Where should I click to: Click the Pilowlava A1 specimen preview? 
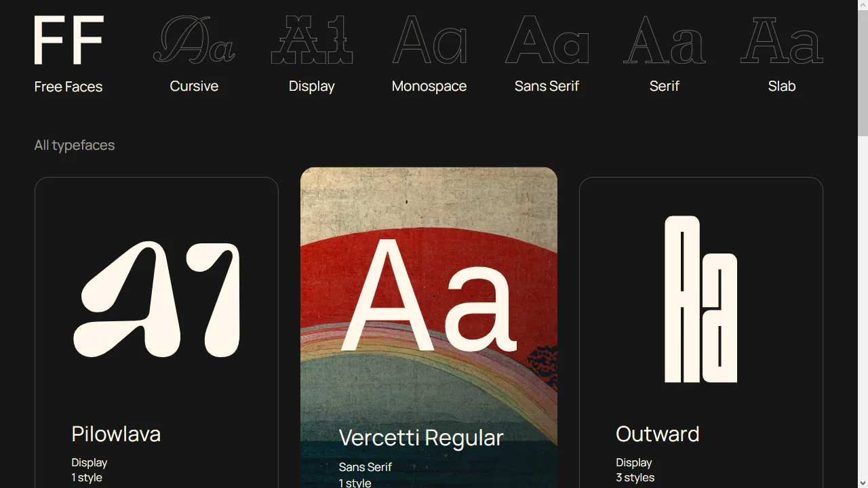157,299
